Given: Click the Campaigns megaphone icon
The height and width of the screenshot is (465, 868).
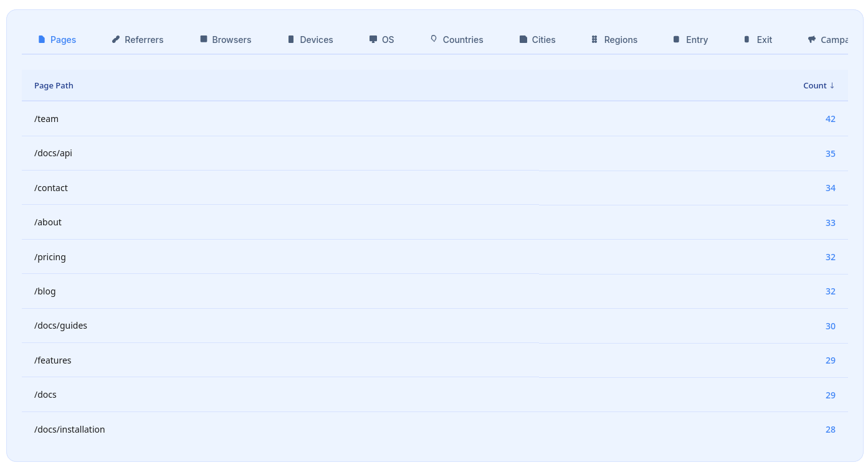Looking at the screenshot, I should [811, 39].
